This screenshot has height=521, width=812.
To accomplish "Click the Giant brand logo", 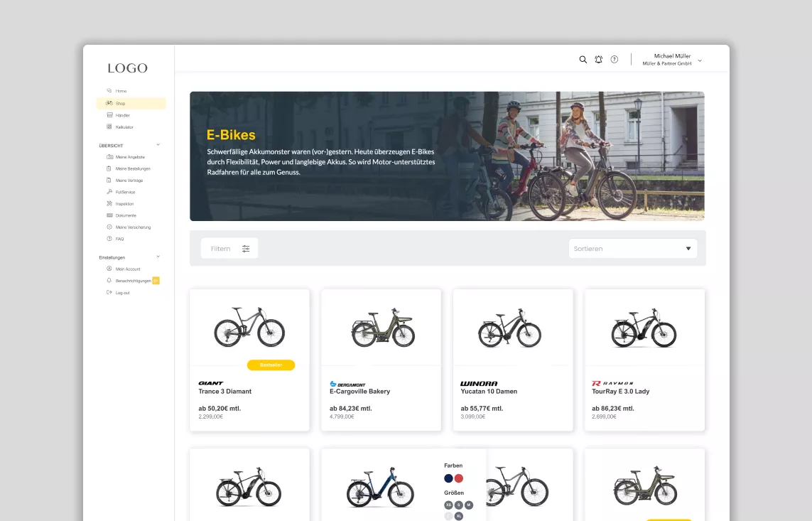I will [211, 383].
